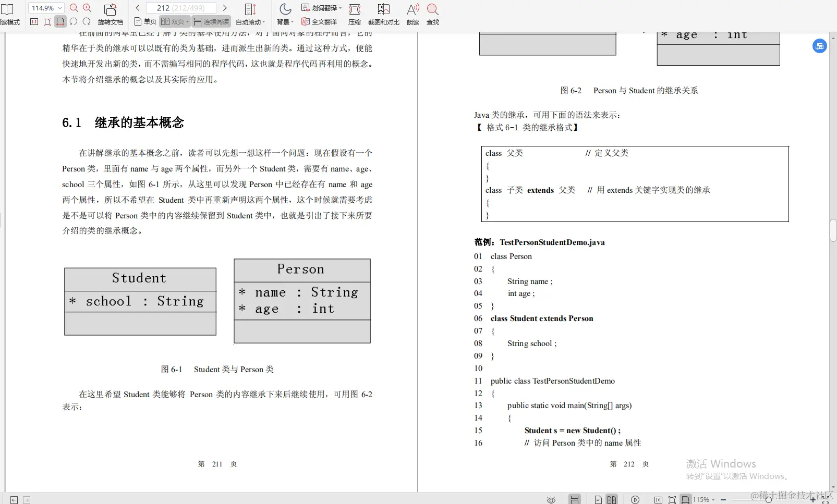837x504 pixels.
Task: Toggle 连续阅读 continuous reading mode
Action: point(211,21)
